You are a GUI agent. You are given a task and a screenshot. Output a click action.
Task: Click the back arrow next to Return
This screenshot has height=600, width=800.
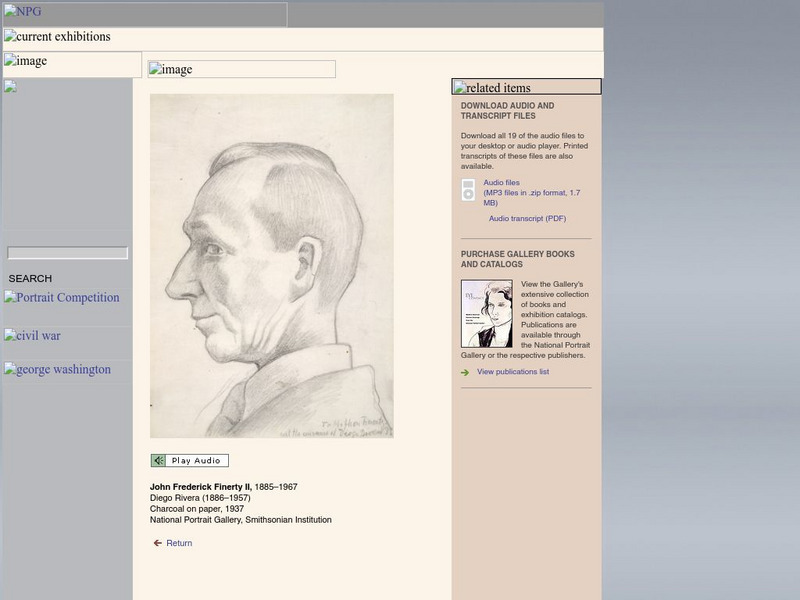[x=156, y=541]
